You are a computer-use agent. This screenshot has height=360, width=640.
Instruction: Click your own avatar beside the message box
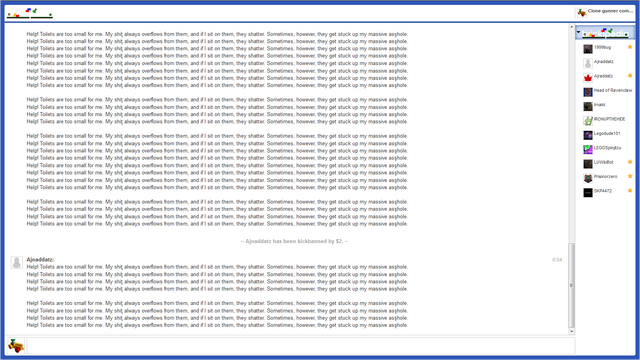[x=16, y=346]
